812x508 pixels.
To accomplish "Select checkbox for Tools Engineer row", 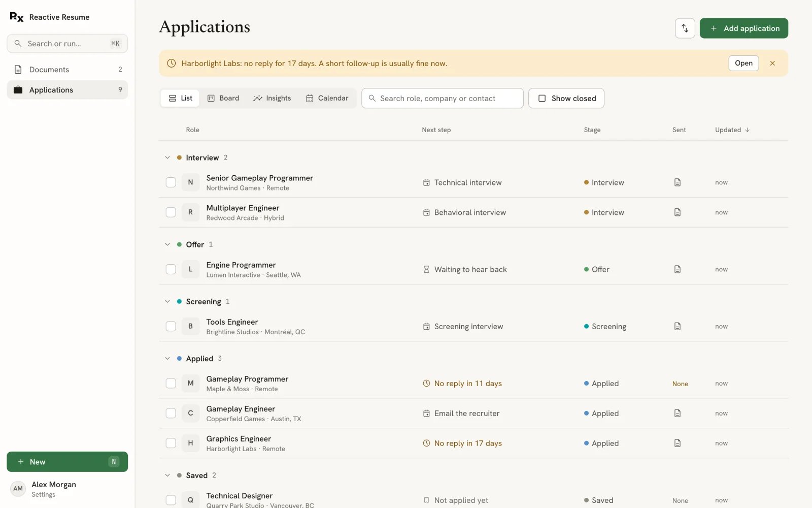I will coord(171,326).
